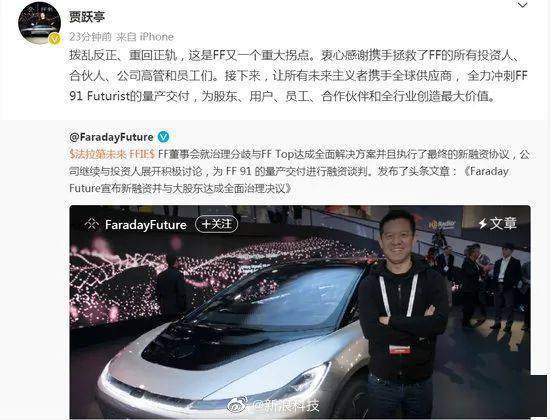Click the lightning 文章 article icon
The height and width of the screenshot is (420, 550).
coord(498,224)
